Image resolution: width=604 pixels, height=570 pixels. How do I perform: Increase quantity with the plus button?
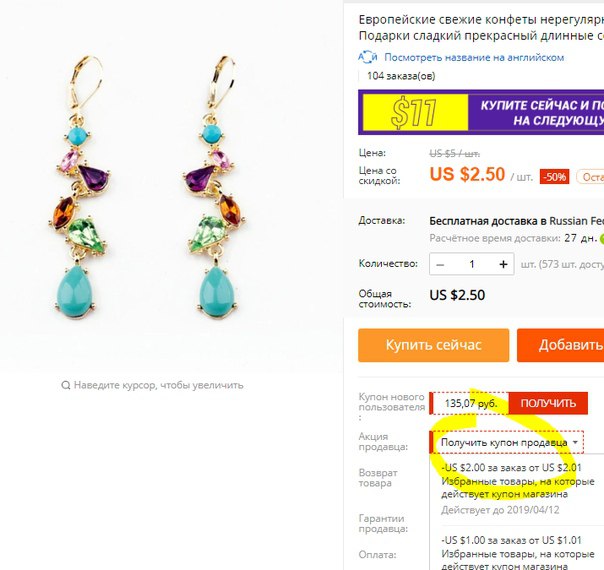503,264
